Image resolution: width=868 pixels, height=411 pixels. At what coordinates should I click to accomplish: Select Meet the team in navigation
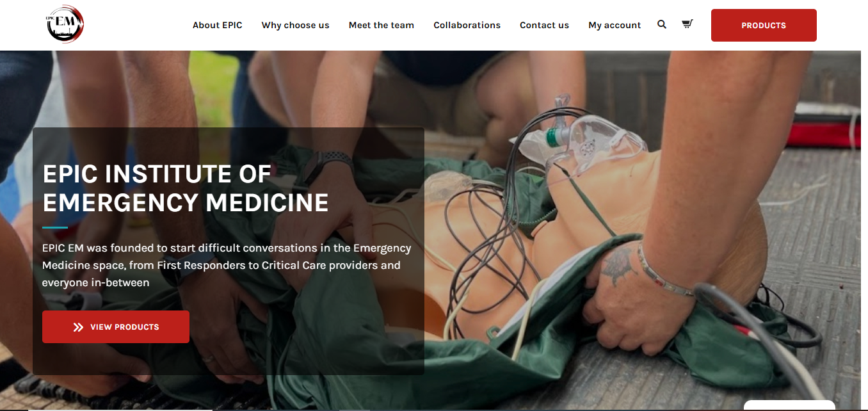tap(382, 25)
